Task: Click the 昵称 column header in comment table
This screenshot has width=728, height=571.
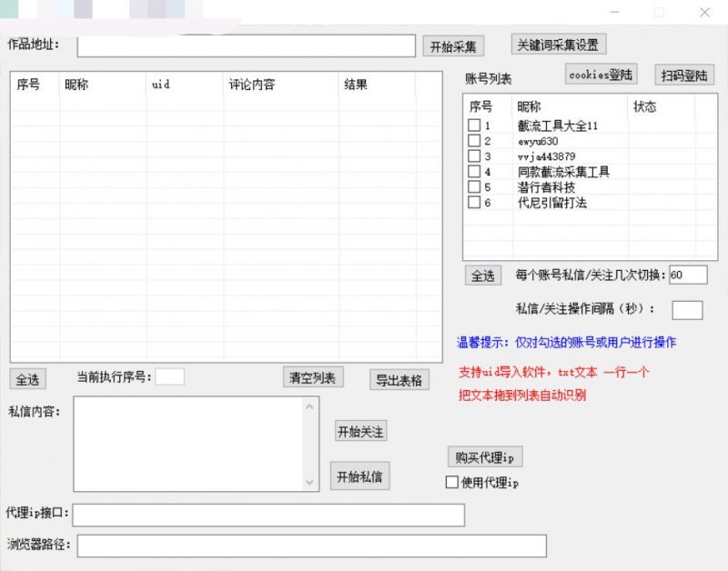Action: tap(103, 85)
